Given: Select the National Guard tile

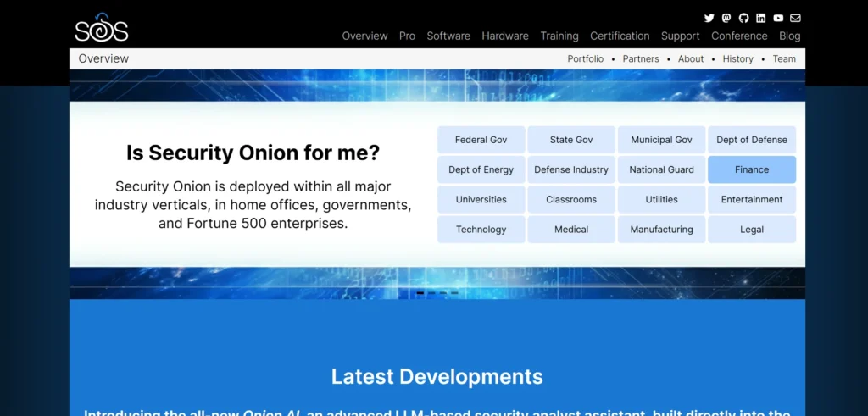Looking at the screenshot, I should click(661, 169).
